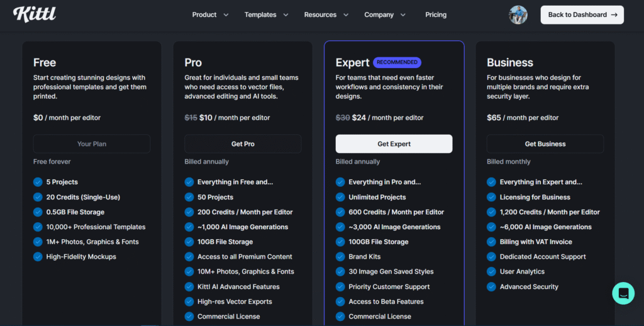Go to the Pricing page link
Screen dimensions: 644x326
436,15
